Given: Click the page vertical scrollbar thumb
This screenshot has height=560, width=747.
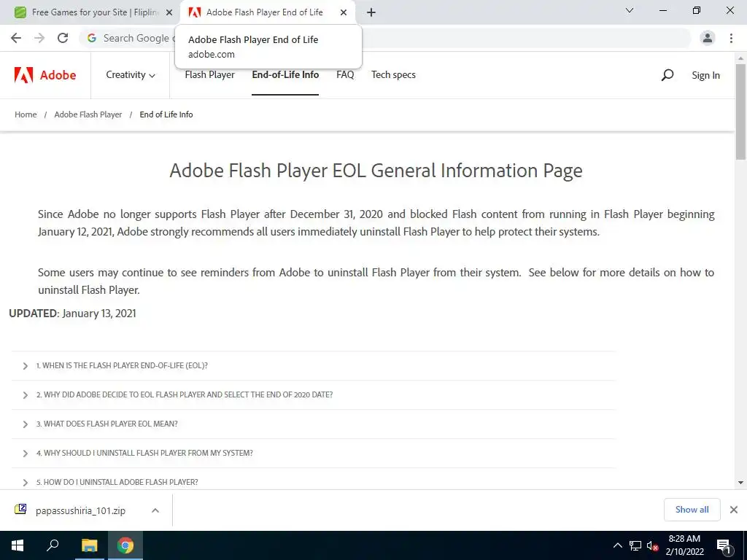Looking at the screenshot, I should pos(740,112).
